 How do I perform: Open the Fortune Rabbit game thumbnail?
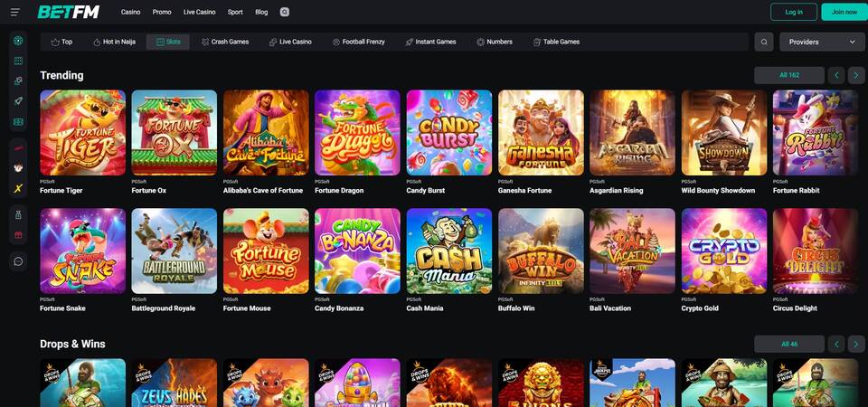(816, 133)
